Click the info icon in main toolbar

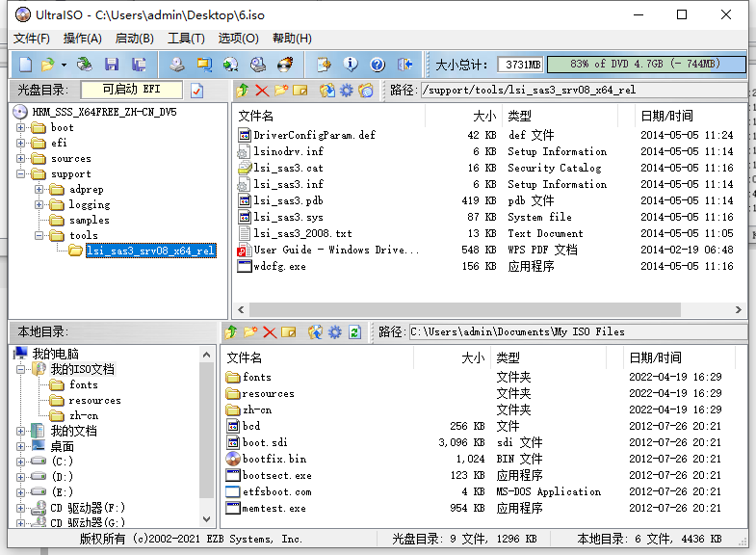tap(351, 65)
